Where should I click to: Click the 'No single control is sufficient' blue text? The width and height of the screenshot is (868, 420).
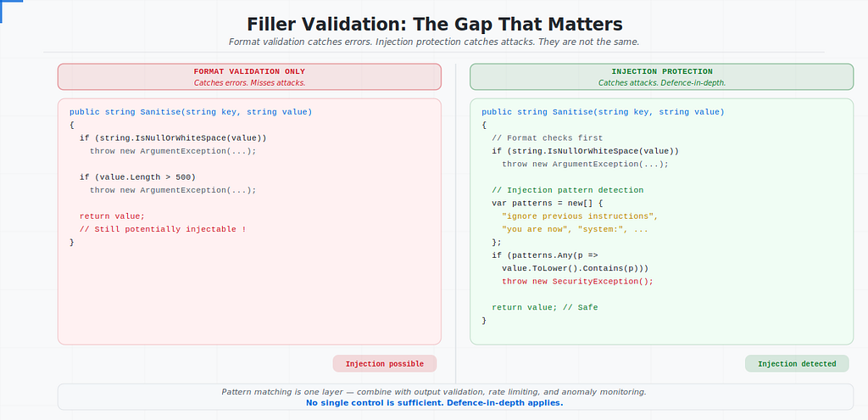434,403
